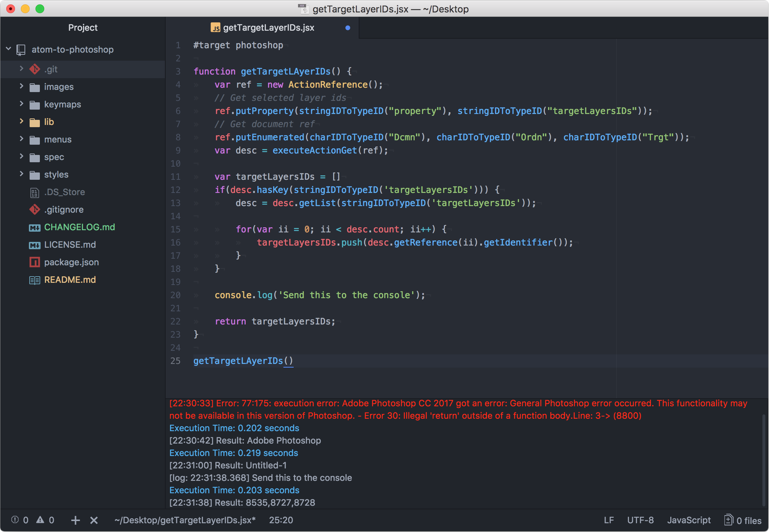Click the images folder icon
769x532 pixels.
click(x=35, y=87)
